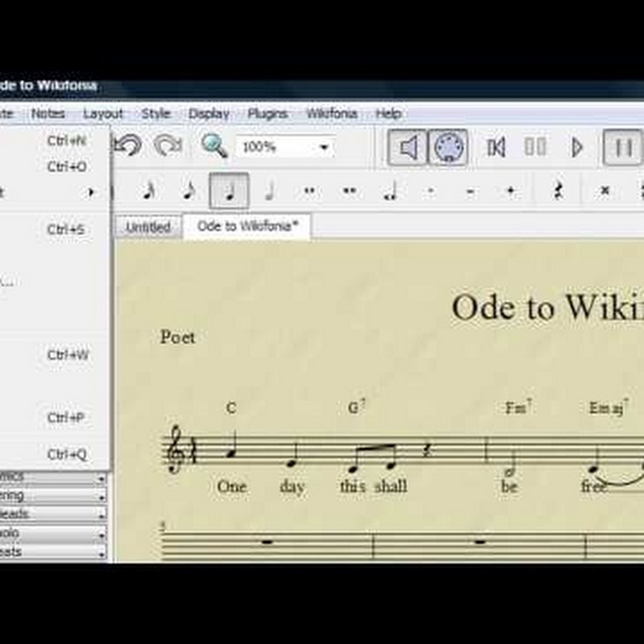The width and height of the screenshot is (644, 644).
Task: Expand the Note Heads palette arrow
Action: pyautogui.click(x=101, y=515)
